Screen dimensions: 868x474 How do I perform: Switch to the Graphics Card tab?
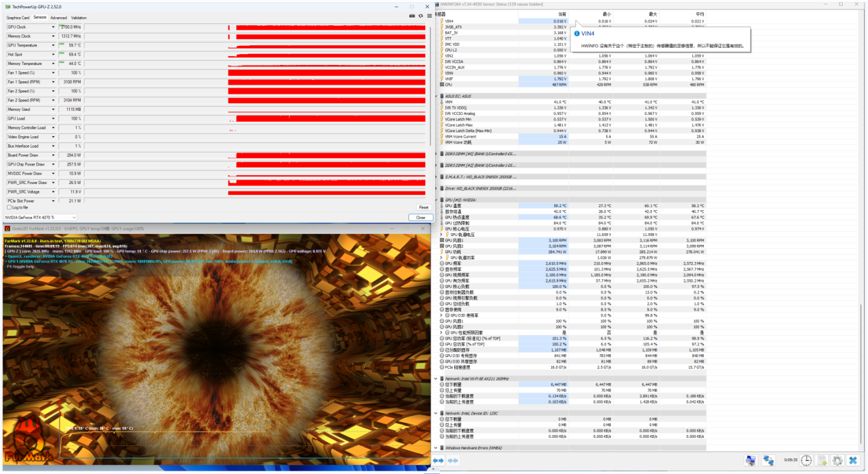[18, 18]
